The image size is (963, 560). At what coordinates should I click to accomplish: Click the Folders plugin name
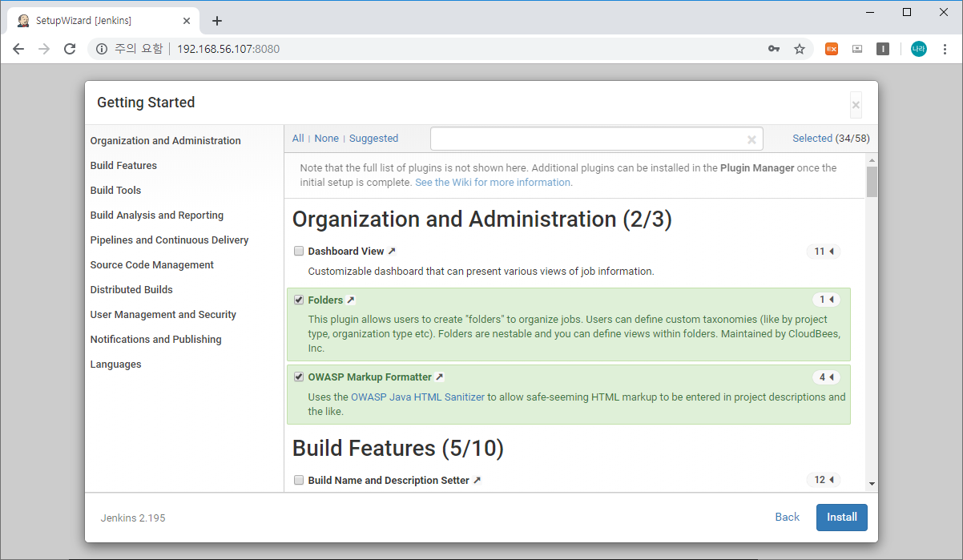pyautogui.click(x=325, y=300)
